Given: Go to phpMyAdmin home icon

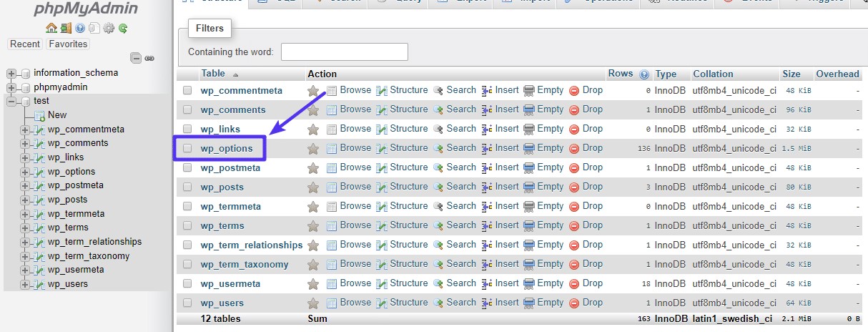Looking at the screenshot, I should [51, 29].
